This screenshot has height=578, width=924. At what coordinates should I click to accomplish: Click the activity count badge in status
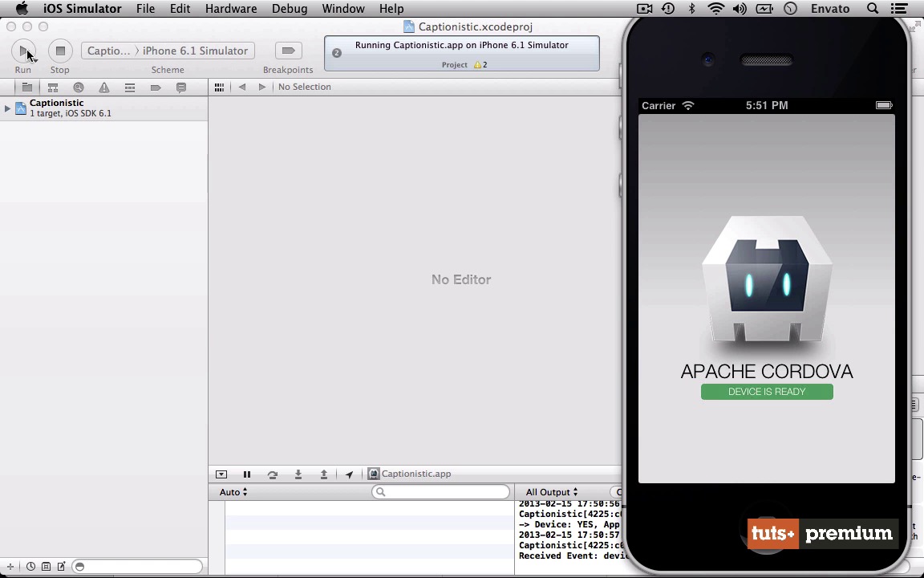(337, 52)
